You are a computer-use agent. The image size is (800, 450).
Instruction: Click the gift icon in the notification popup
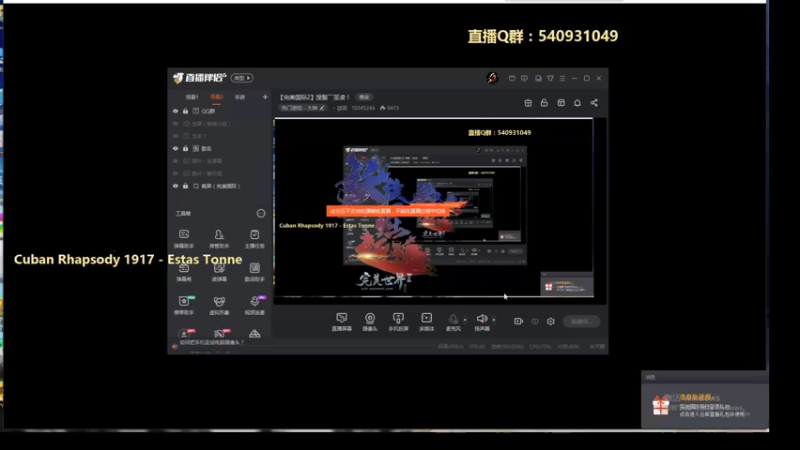click(x=661, y=406)
